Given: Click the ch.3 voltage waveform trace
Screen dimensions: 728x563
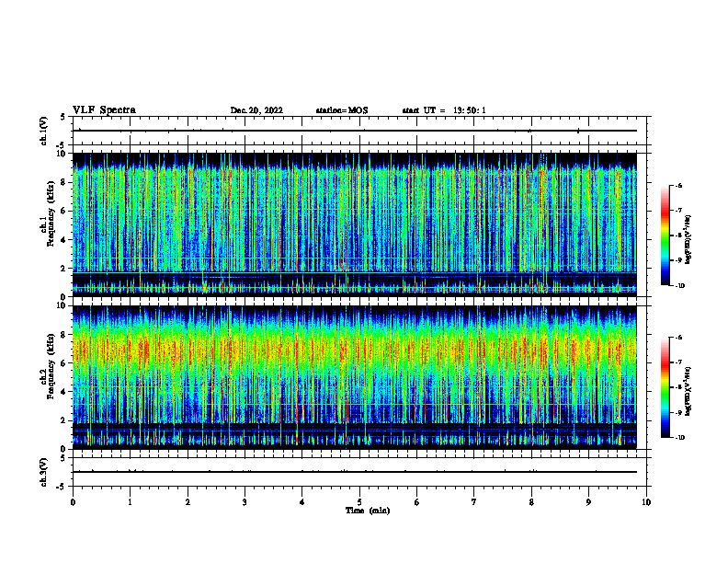Looking at the screenshot, I should [355, 472].
